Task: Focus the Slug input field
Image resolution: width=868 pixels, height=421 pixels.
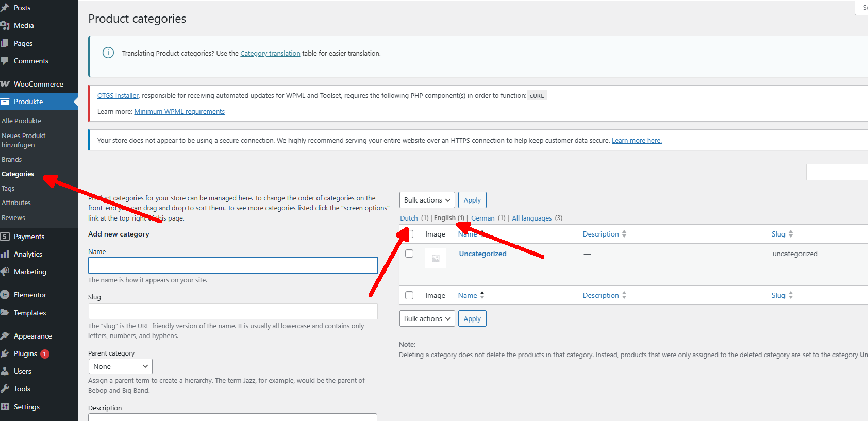Action: 233,311
